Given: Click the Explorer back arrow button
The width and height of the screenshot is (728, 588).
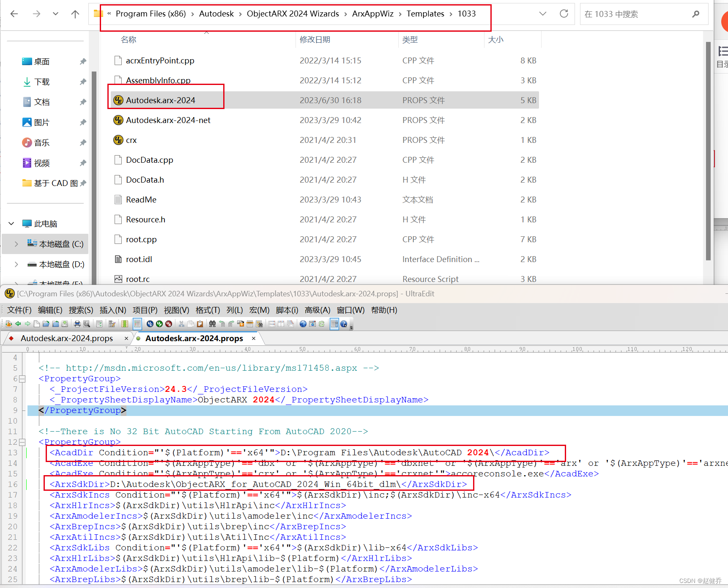Looking at the screenshot, I should 14,14.
